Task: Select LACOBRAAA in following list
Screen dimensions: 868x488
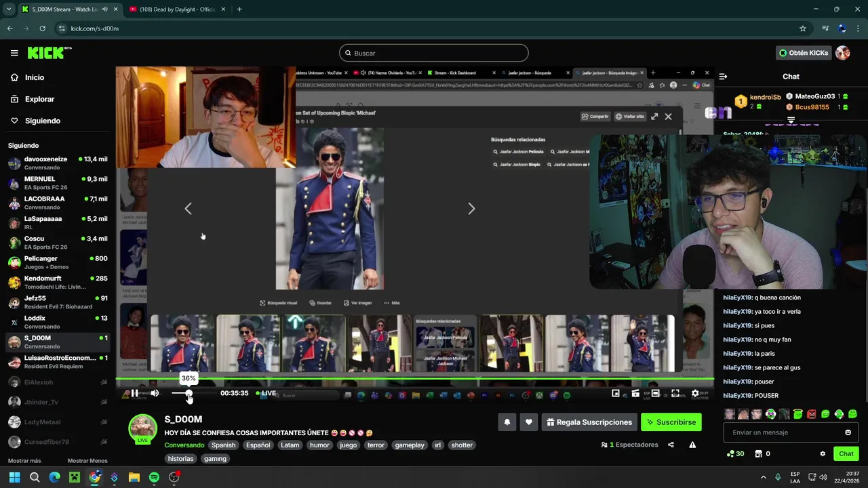Action: pos(58,203)
